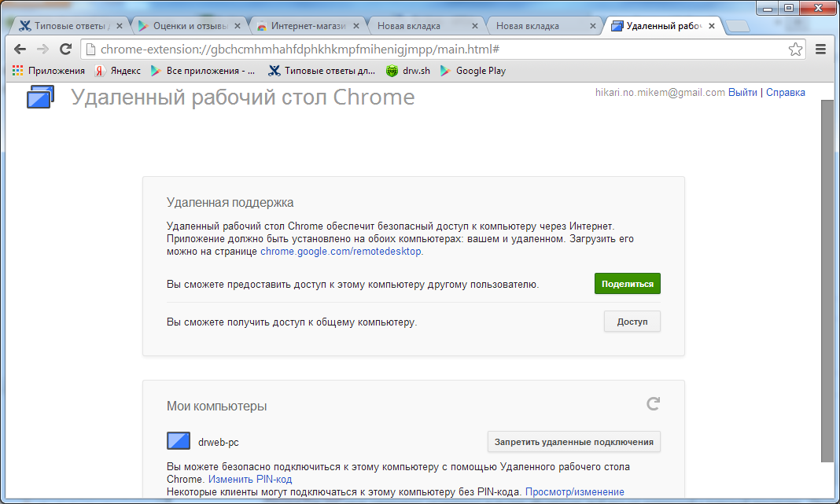The width and height of the screenshot is (840, 504).
Task: Open Типовые ответы дл... bookmark
Action: [322, 71]
